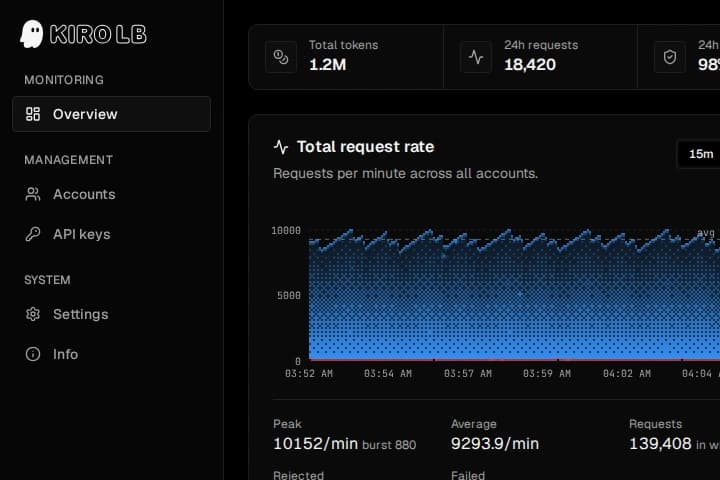
Task: Click the 24h requests value 18,420
Action: (x=530, y=65)
